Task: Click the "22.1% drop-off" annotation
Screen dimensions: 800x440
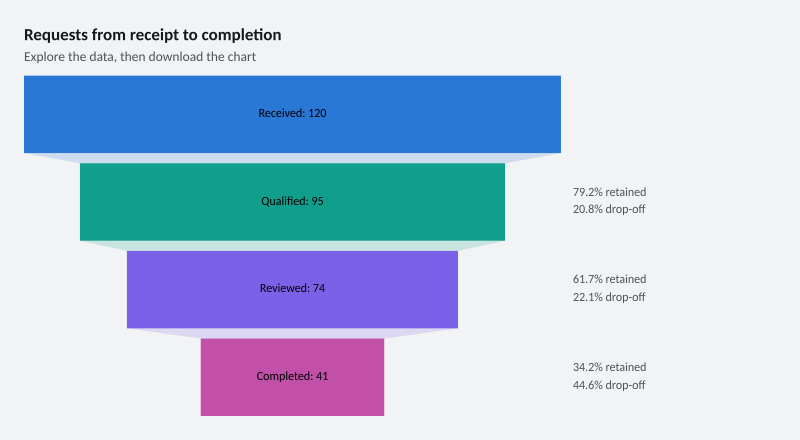Action: pos(609,297)
